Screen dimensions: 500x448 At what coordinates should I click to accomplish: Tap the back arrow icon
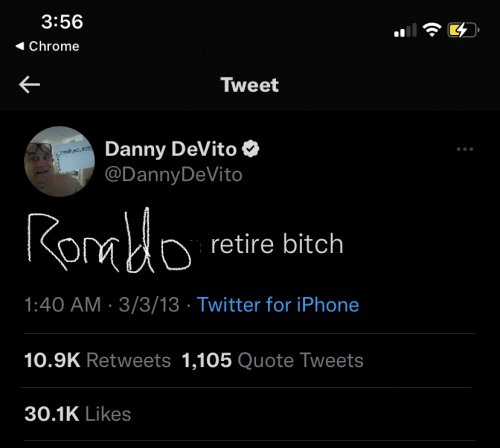(29, 85)
